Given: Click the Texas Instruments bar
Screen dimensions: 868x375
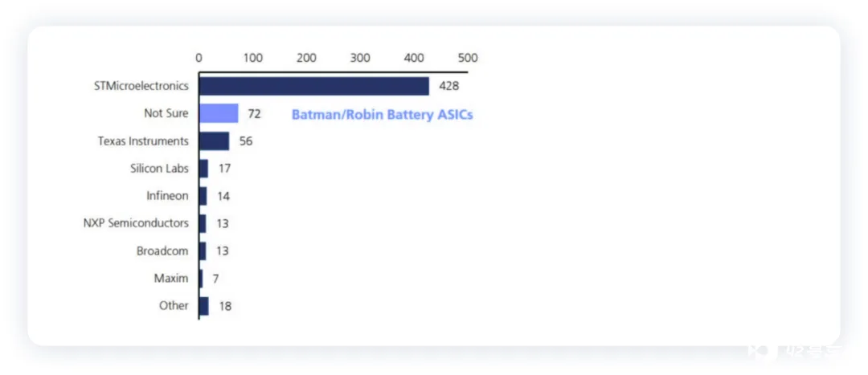Looking at the screenshot, I should [215, 141].
